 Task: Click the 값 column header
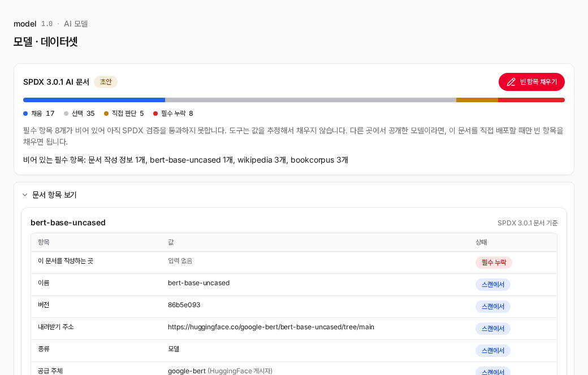point(171,242)
